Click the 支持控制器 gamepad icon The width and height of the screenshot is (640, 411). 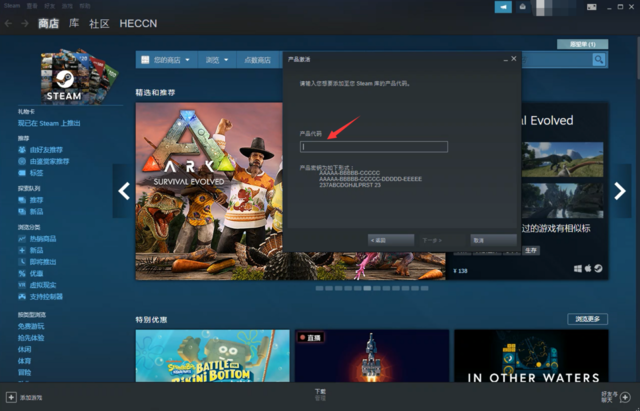click(x=22, y=296)
